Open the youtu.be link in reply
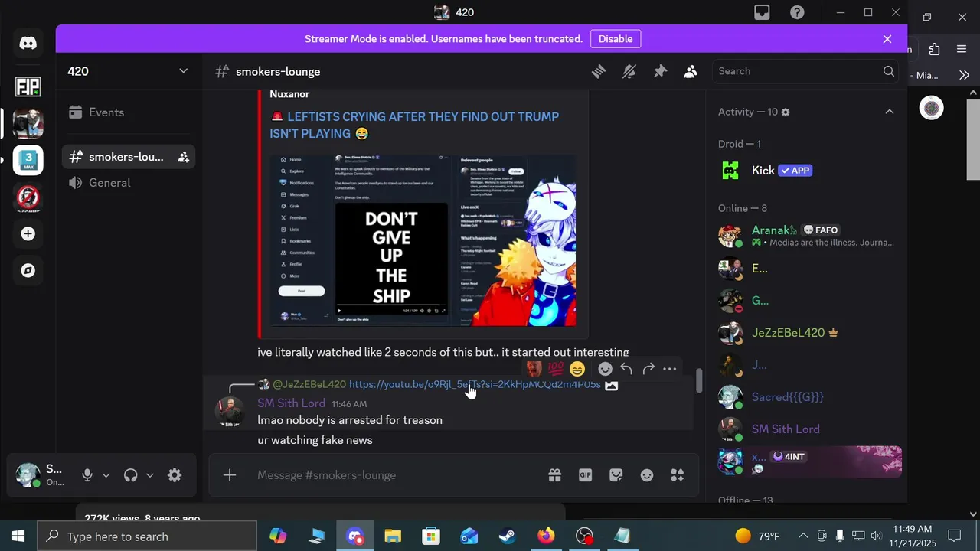Viewport: 980px width, 551px height. pyautogui.click(x=475, y=384)
